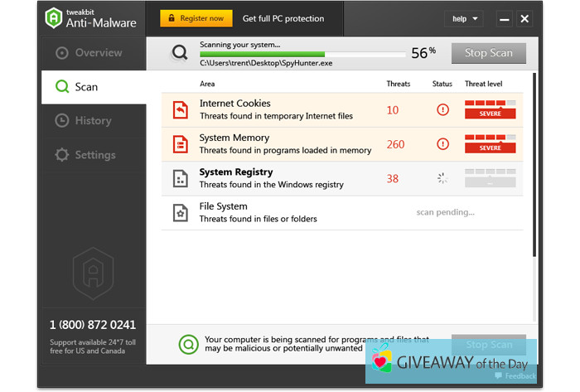Screen dimensions: 580x392
Task: Click the green scan info icon at bottom
Action: tap(189, 344)
